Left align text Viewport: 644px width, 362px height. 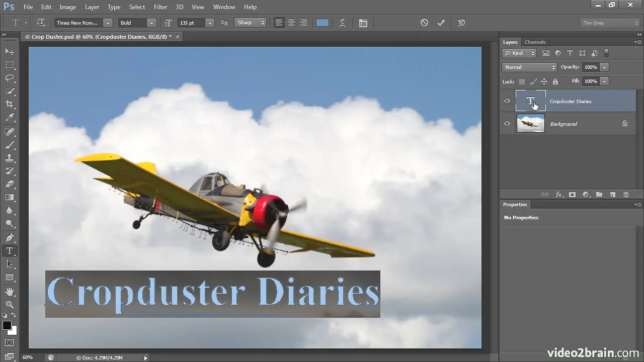[279, 23]
